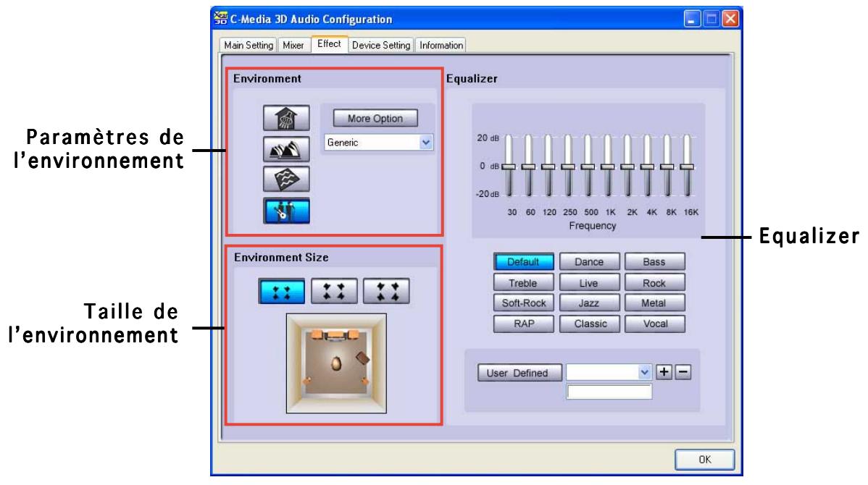Screen dimensions: 868x485
Task: Click the room preview thumbnail
Action: pyautogui.click(x=336, y=363)
